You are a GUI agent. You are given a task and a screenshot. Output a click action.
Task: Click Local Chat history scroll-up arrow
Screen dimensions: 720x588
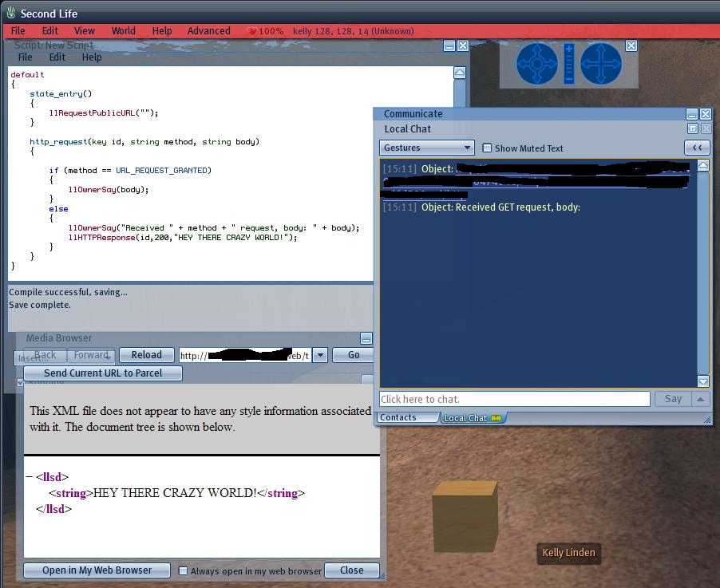coord(703,165)
